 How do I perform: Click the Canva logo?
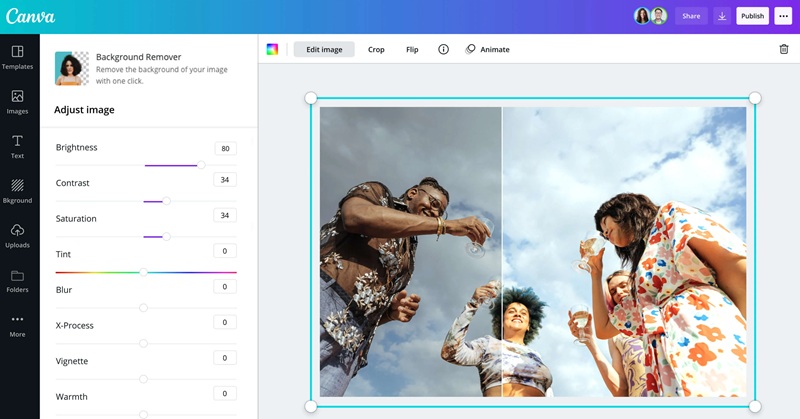pos(30,16)
